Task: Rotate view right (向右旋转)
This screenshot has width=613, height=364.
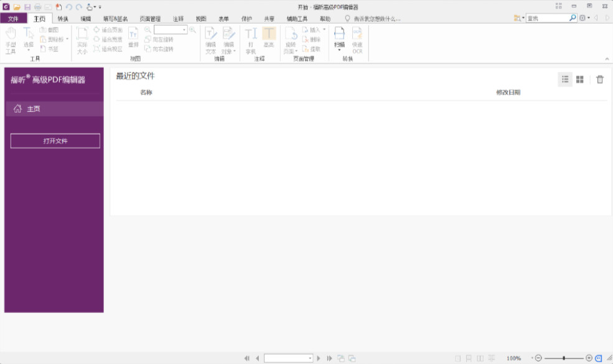Action: click(159, 49)
